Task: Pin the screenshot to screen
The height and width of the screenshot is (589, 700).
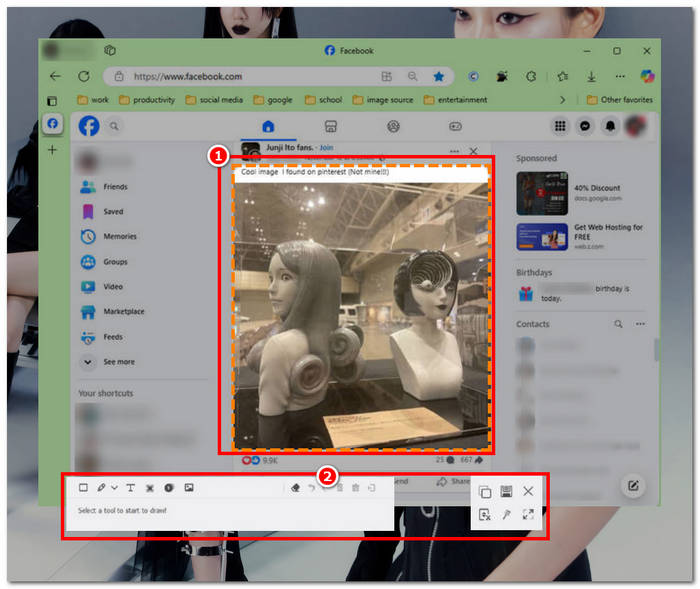Action: [506, 514]
